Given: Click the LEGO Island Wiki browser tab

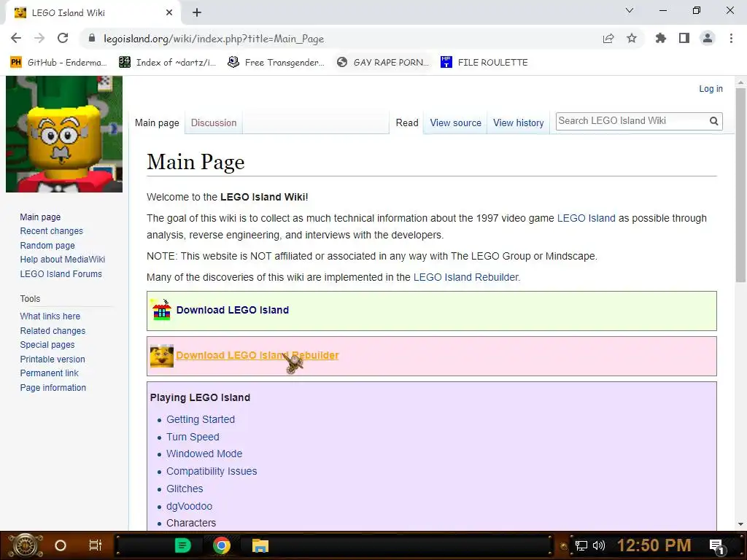Looking at the screenshot, I should 93,13.
